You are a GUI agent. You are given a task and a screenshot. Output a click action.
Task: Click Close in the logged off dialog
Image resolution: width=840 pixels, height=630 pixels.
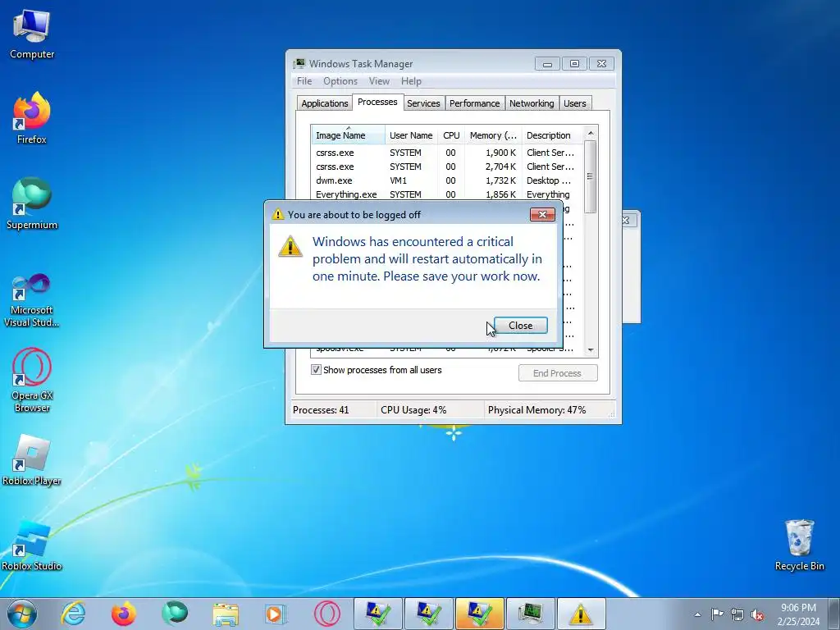[x=520, y=325]
